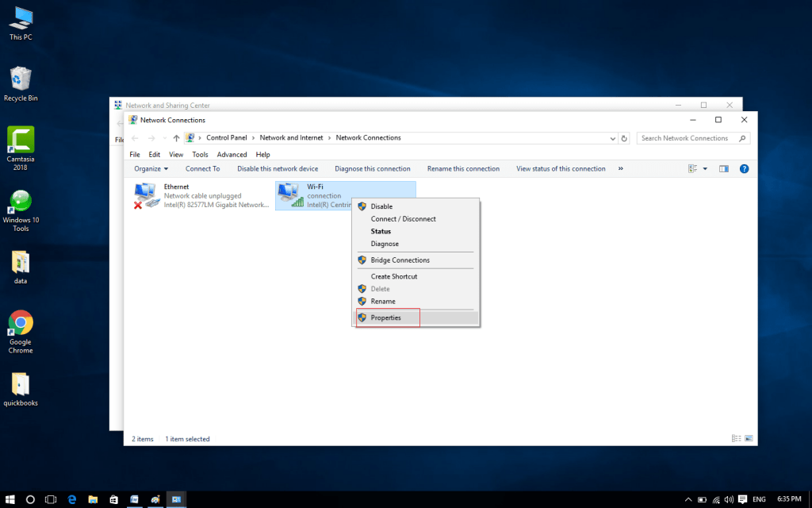Go to Network and Internet via breadcrumb

tap(291, 137)
